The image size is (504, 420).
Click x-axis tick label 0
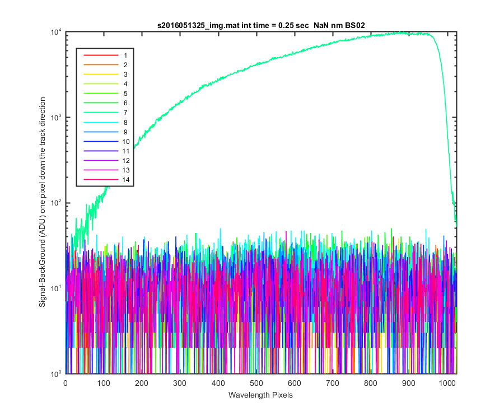pyautogui.click(x=66, y=383)
